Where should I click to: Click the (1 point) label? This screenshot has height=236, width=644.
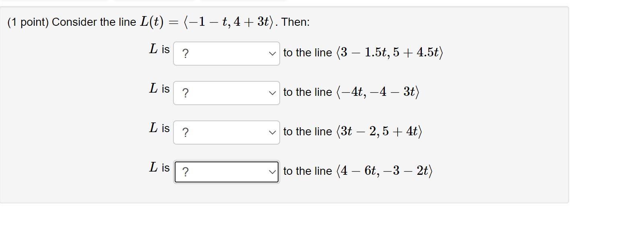click(27, 22)
